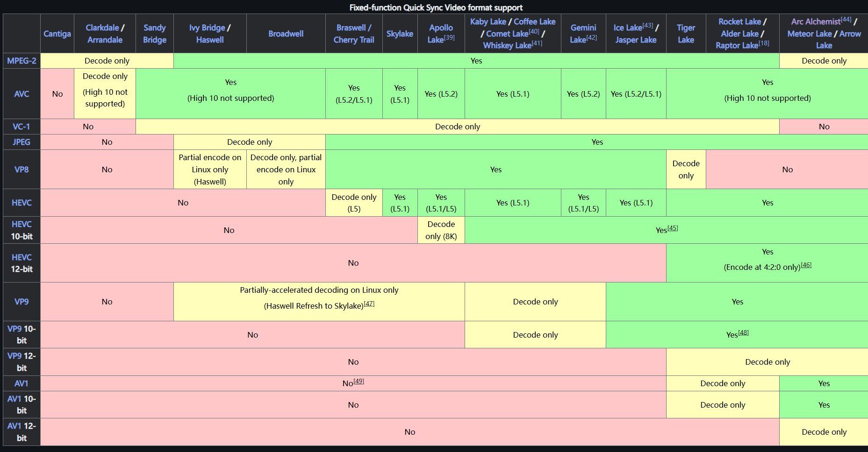Open the AV1 row header link
The image size is (868, 452).
(x=22, y=383)
